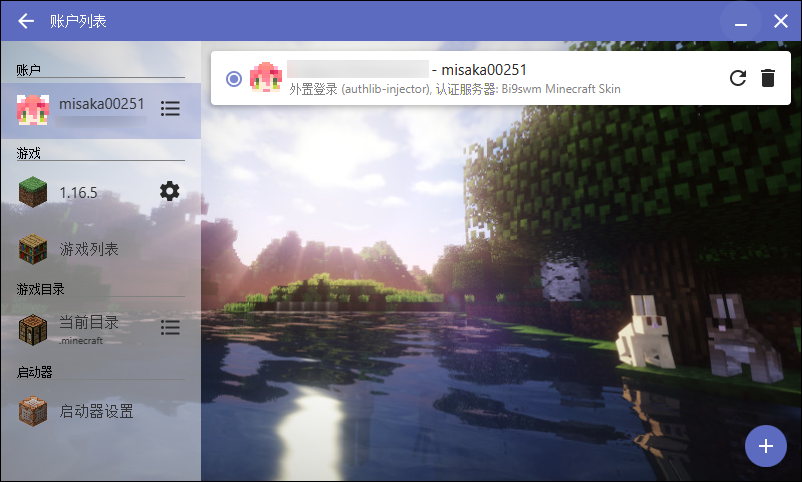Open 启动器设置 launcher settings
The image size is (802, 482).
tap(101, 411)
